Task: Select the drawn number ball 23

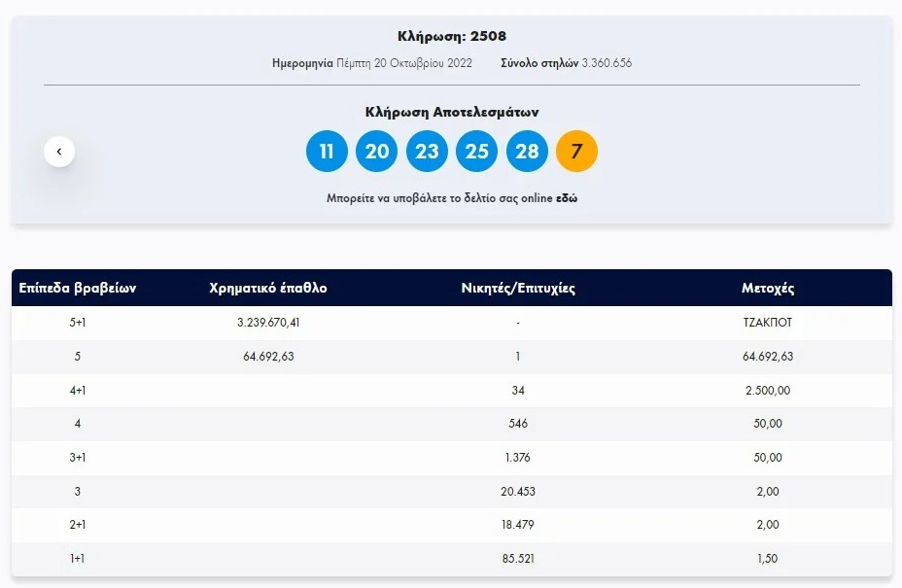Action: [x=427, y=151]
